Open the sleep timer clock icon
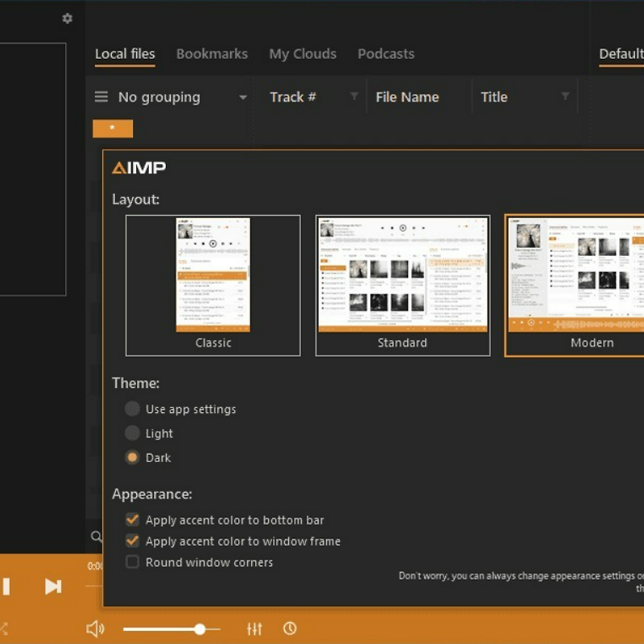This screenshot has width=644, height=644. (x=290, y=629)
